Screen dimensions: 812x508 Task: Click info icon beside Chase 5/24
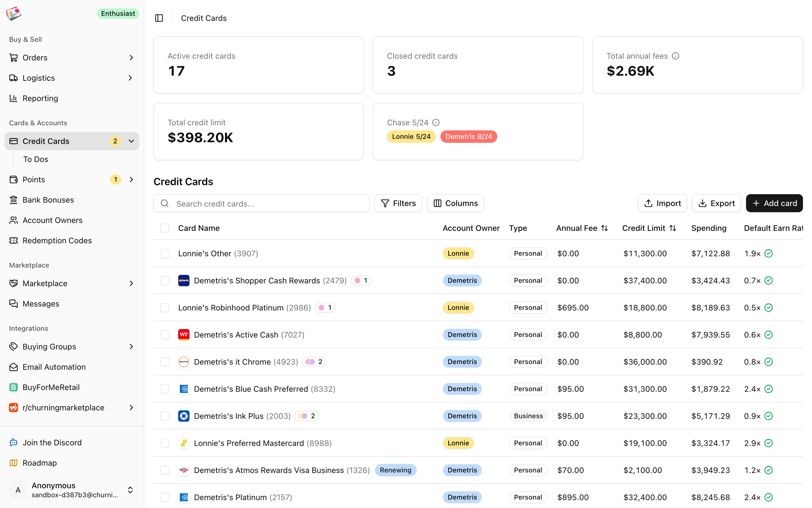click(436, 123)
